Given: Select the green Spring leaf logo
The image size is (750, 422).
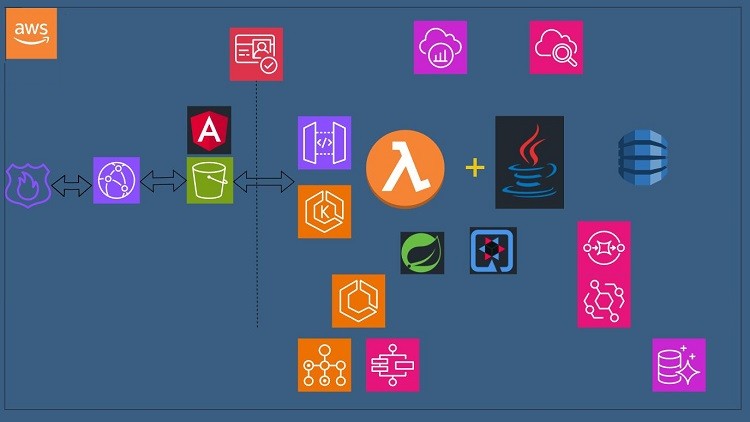Looking at the screenshot, I should click(x=422, y=252).
